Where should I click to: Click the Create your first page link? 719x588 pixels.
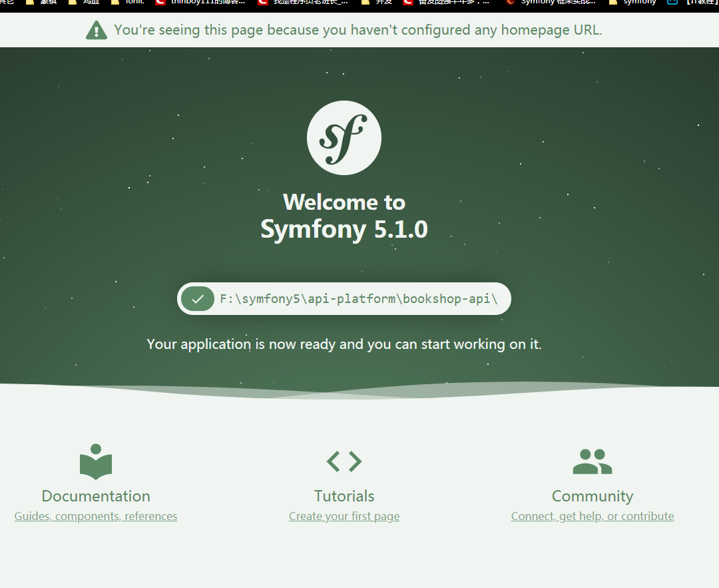(x=344, y=515)
